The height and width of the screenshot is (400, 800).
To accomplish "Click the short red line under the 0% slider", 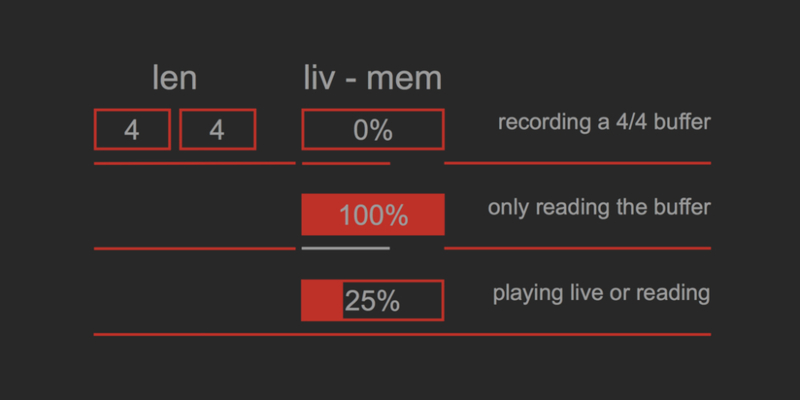I will [345, 163].
